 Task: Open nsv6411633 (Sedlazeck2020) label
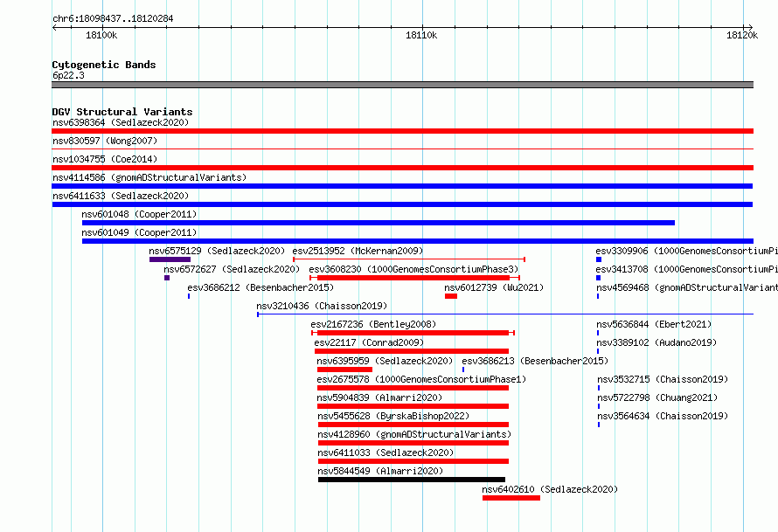121,196
